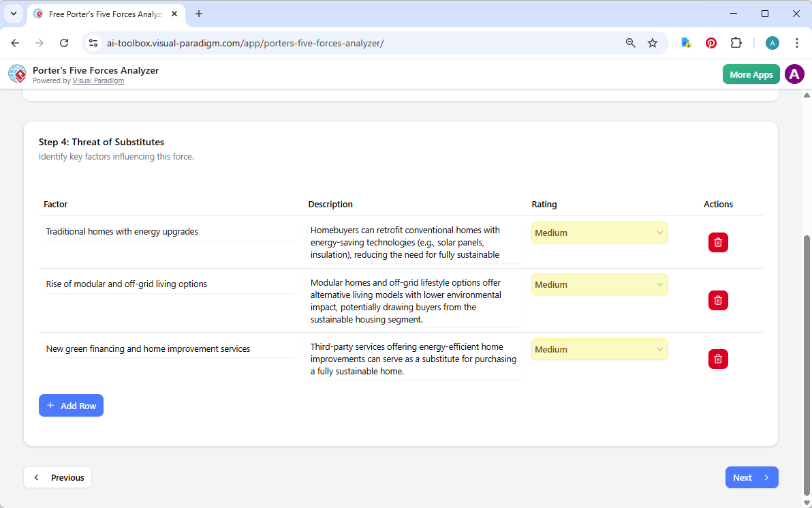Click the Pinterest extension icon
This screenshot has width=812, height=508.
(710, 42)
